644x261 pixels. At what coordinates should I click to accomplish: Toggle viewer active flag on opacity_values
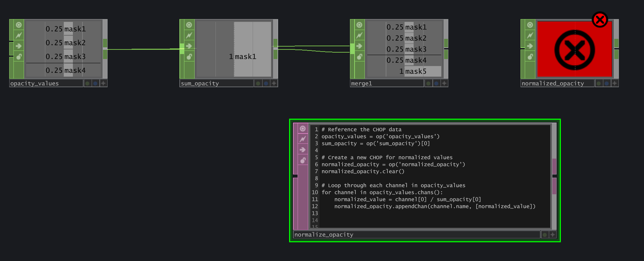pyautogui.click(x=19, y=25)
